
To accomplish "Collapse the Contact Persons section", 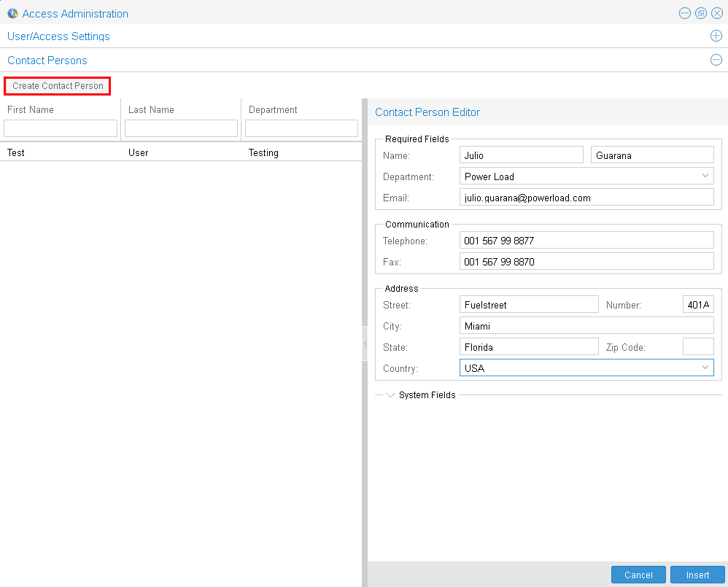I will [716, 60].
